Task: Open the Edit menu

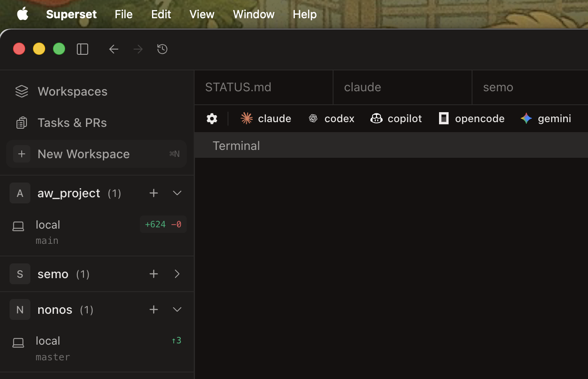Action: 161,14
